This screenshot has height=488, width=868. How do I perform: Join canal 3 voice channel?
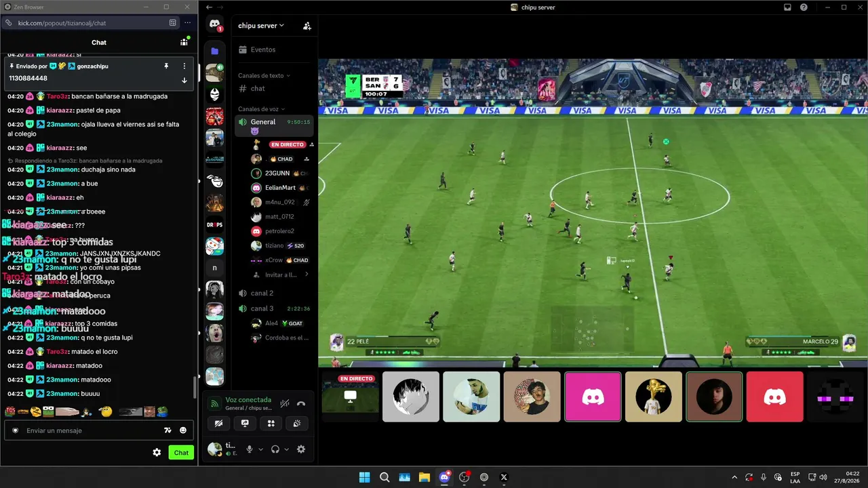274,308
